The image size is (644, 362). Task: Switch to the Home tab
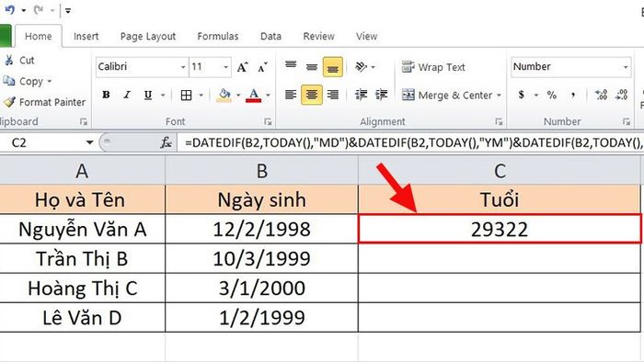(39, 36)
